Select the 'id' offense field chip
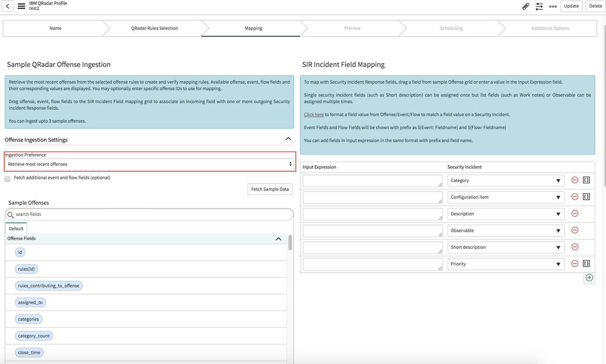The image size is (606, 364). [x=20, y=252]
